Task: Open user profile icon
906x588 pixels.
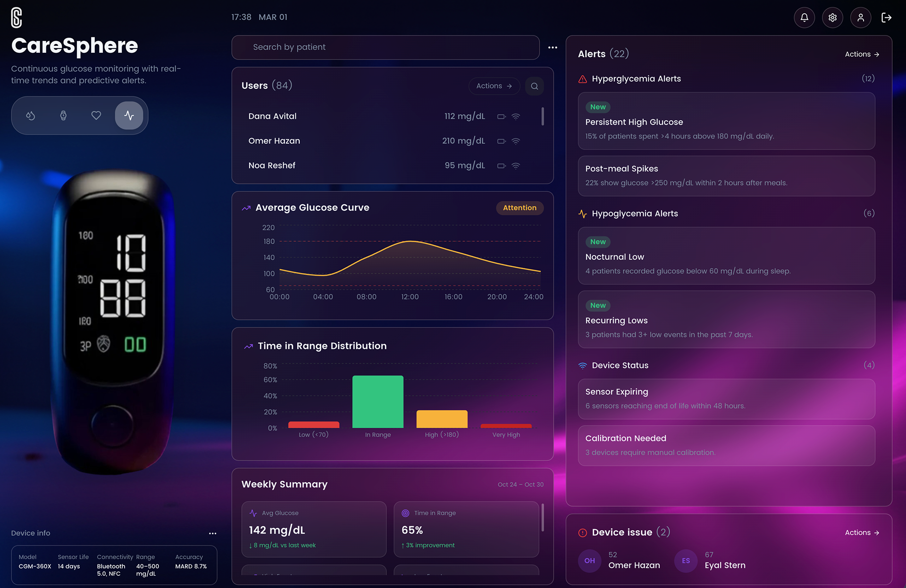Action: tap(861, 18)
